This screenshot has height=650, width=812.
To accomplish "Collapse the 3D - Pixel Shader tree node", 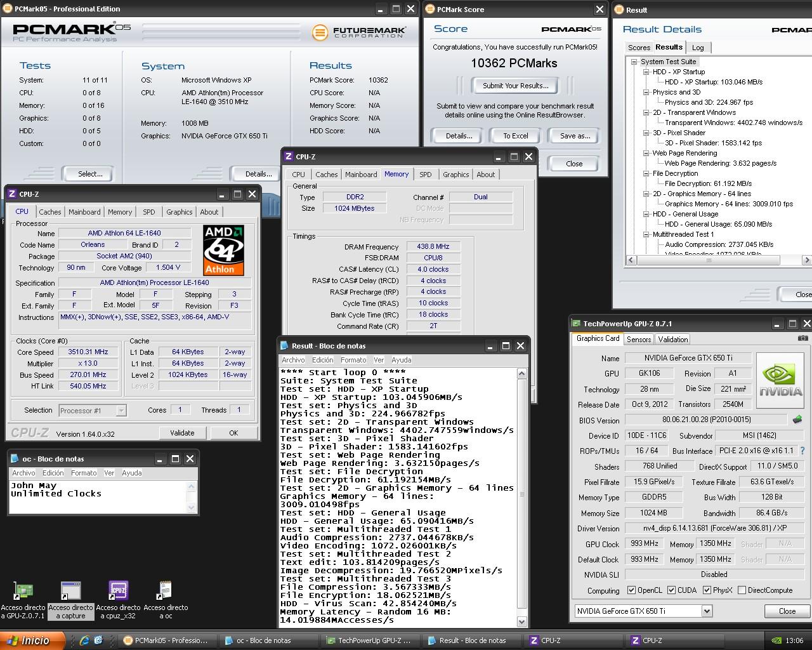I will (646, 133).
